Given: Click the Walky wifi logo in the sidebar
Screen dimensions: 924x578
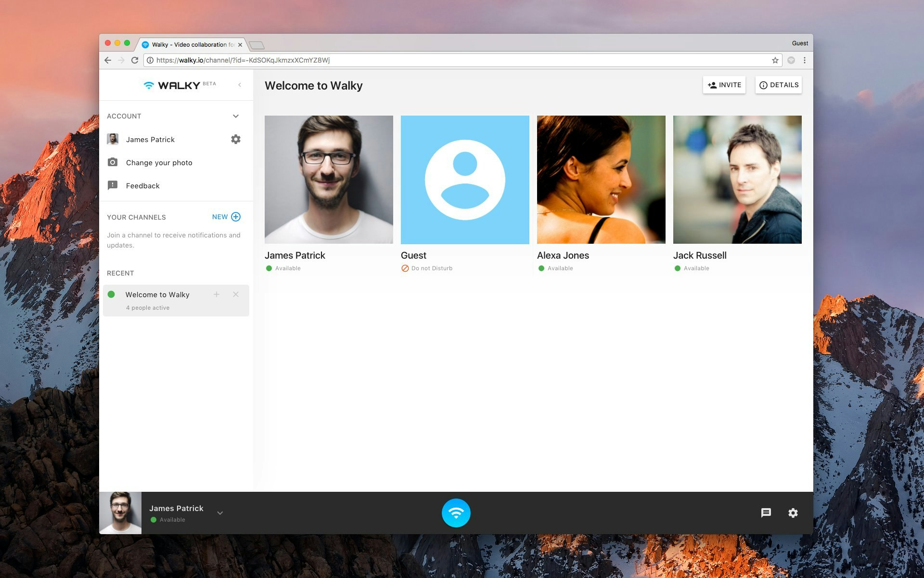Looking at the screenshot, I should 148,85.
